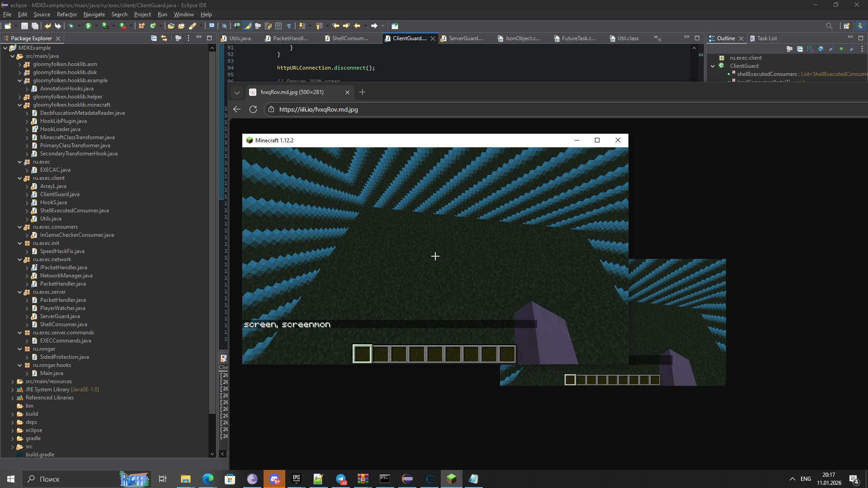Expand the Referenced Libraries node

coord(13,398)
